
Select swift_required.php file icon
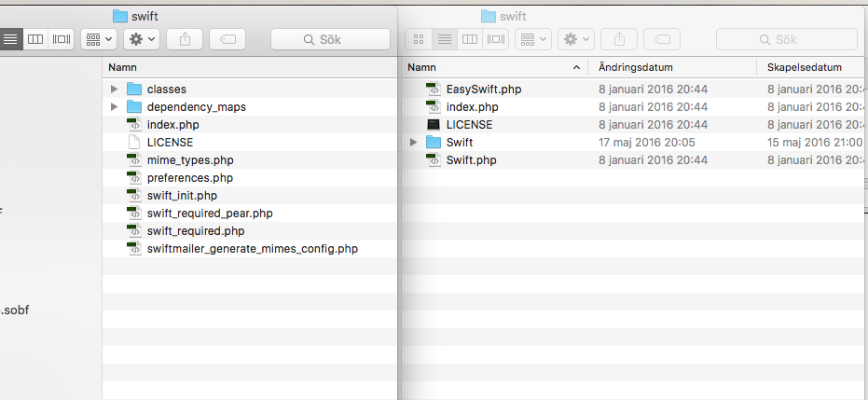click(134, 230)
